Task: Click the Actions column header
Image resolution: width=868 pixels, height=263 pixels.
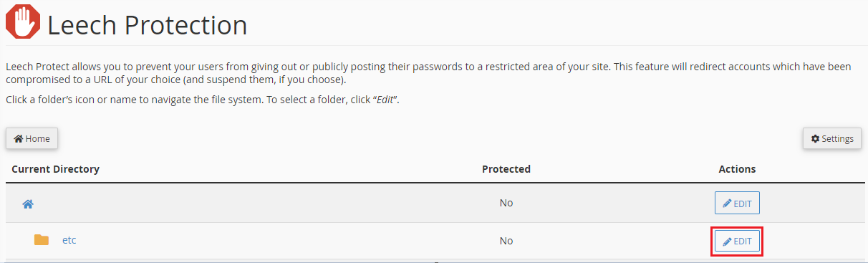Action: pyautogui.click(x=737, y=169)
